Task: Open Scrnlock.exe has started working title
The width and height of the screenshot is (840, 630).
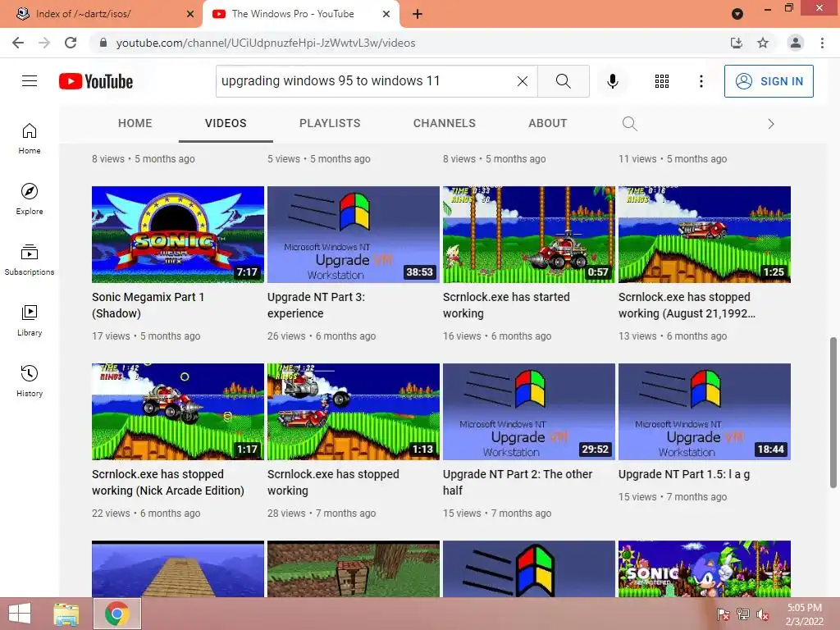Action: tap(506, 305)
